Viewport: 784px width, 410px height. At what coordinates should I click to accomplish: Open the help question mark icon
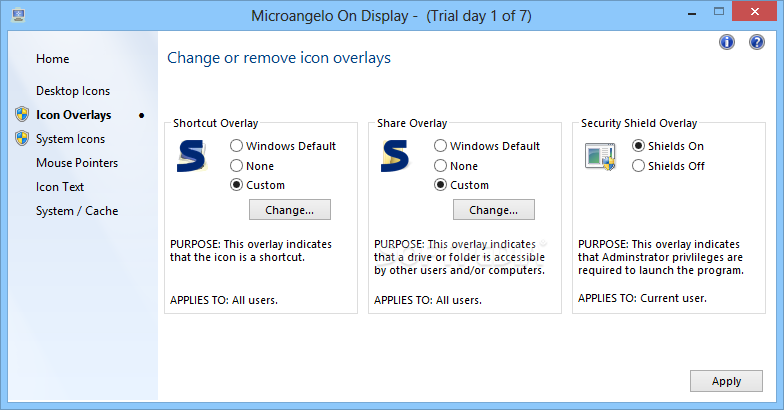(756, 42)
